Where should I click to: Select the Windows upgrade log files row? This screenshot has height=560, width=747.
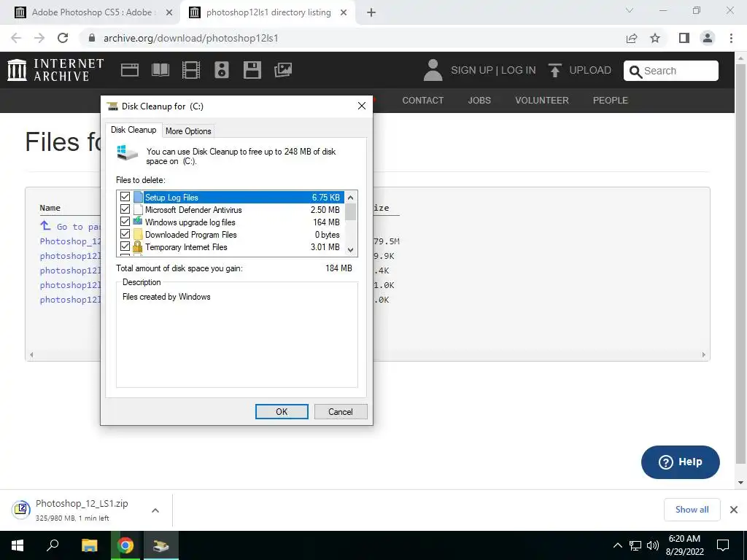pyautogui.click(x=231, y=222)
